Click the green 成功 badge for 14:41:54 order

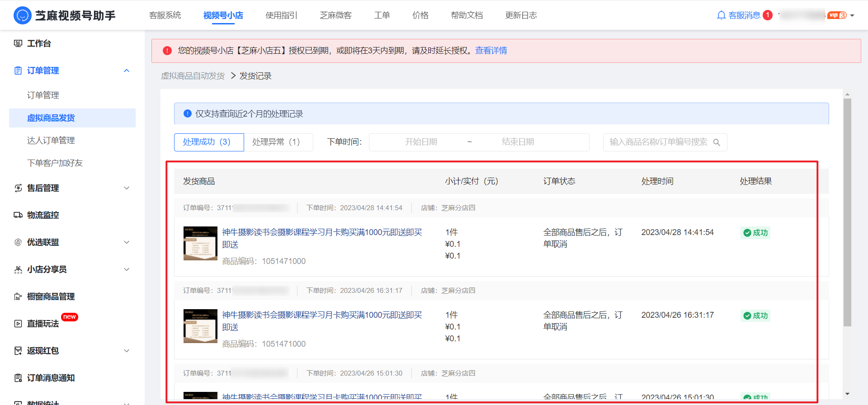point(755,233)
